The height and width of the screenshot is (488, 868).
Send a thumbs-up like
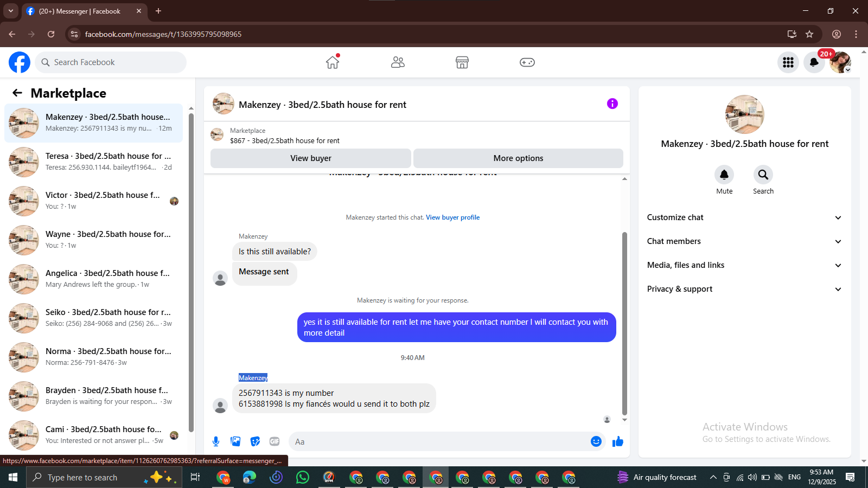[618, 441]
